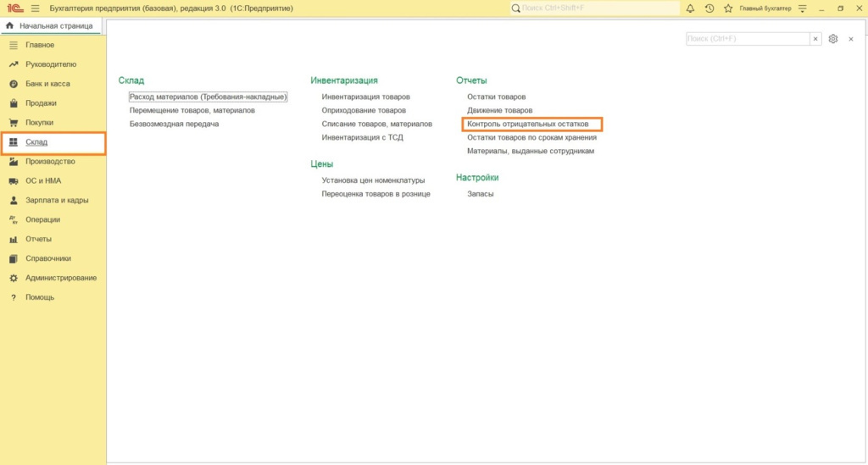Open the notifications bell icon
Image resolution: width=868 pixels, height=465 pixels.
tap(690, 8)
